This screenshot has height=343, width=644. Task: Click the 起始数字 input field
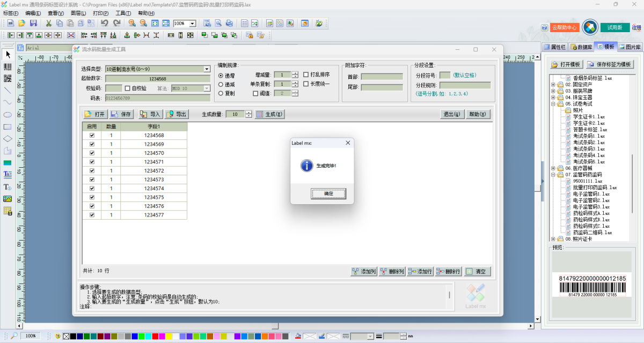pos(158,79)
